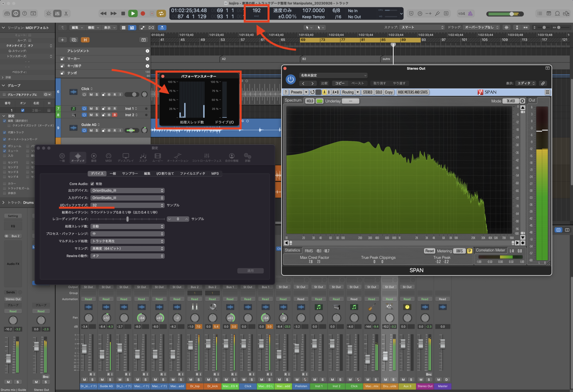
Task: Toggle the HOLD button in SPAN
Action: [x=310, y=101]
